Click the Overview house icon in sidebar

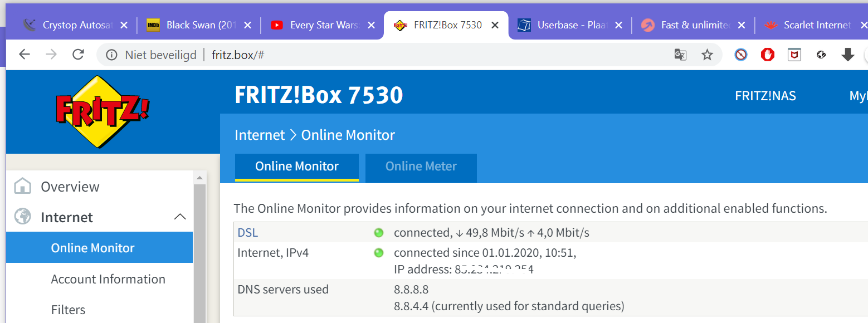(23, 187)
